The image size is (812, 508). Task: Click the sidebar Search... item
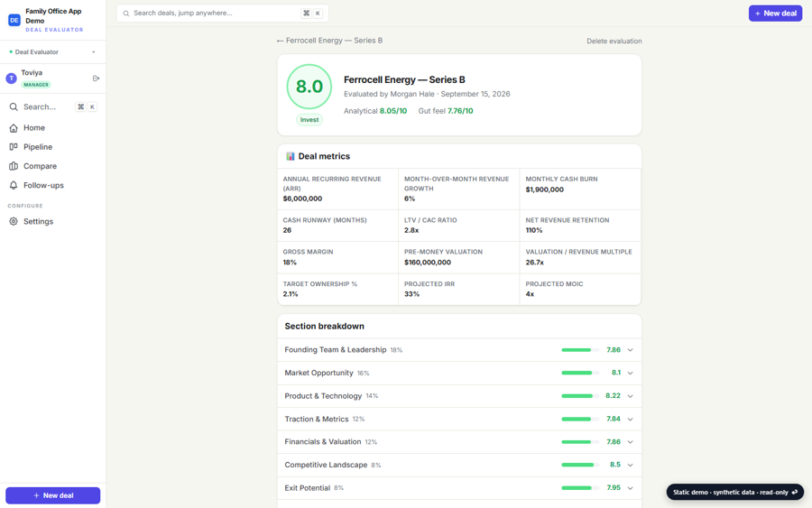pyautogui.click(x=53, y=106)
